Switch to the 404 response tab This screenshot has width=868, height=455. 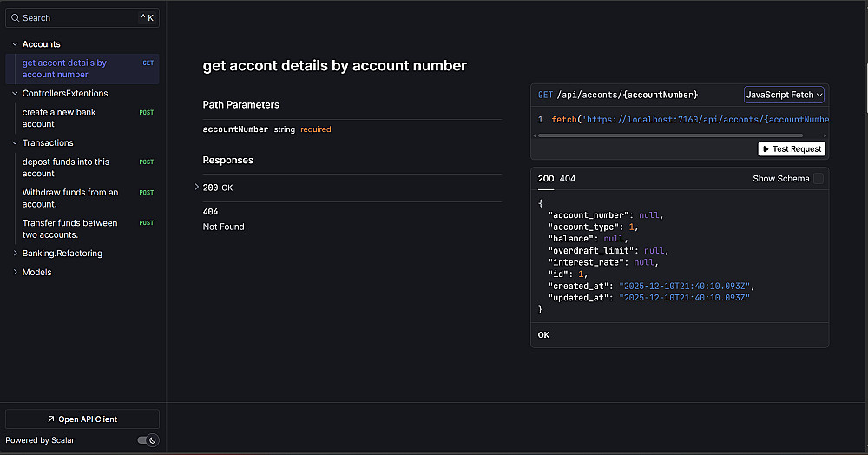point(567,179)
